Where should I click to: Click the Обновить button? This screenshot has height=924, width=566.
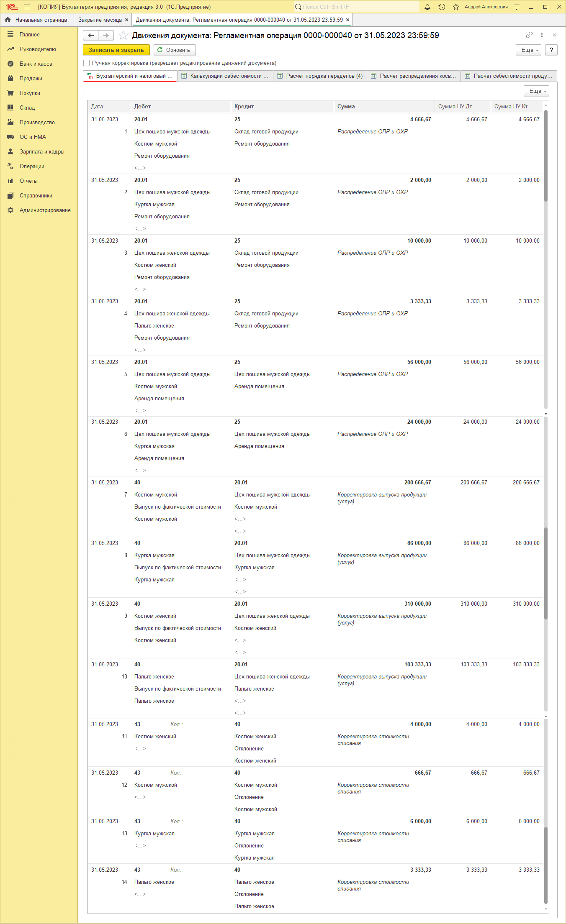175,50
